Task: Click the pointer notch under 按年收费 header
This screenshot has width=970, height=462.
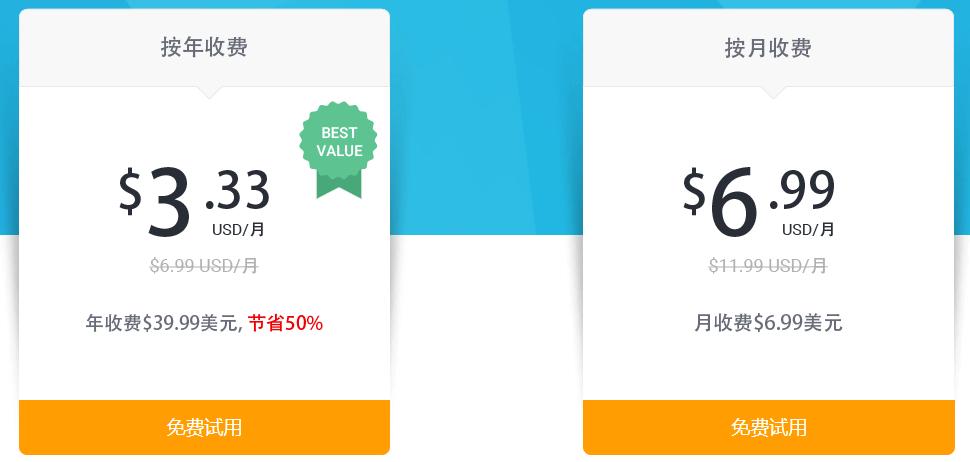Action: [x=208, y=92]
